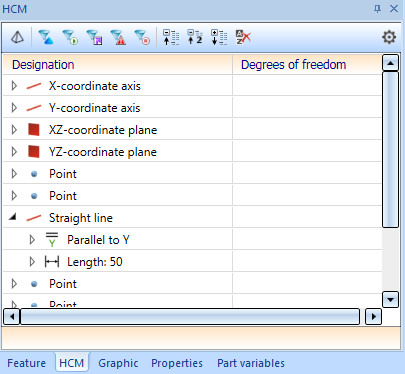Image resolution: width=405 pixels, height=374 pixels.
Task: Click the vertical scrollbar down arrow
Action: [390, 299]
